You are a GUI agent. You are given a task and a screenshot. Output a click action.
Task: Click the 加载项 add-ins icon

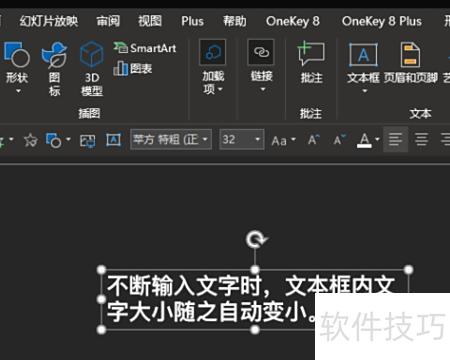tap(213, 52)
